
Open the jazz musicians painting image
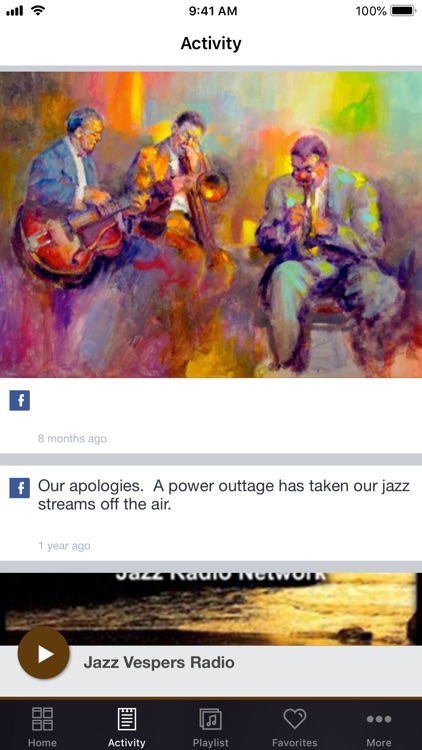pos(211,225)
